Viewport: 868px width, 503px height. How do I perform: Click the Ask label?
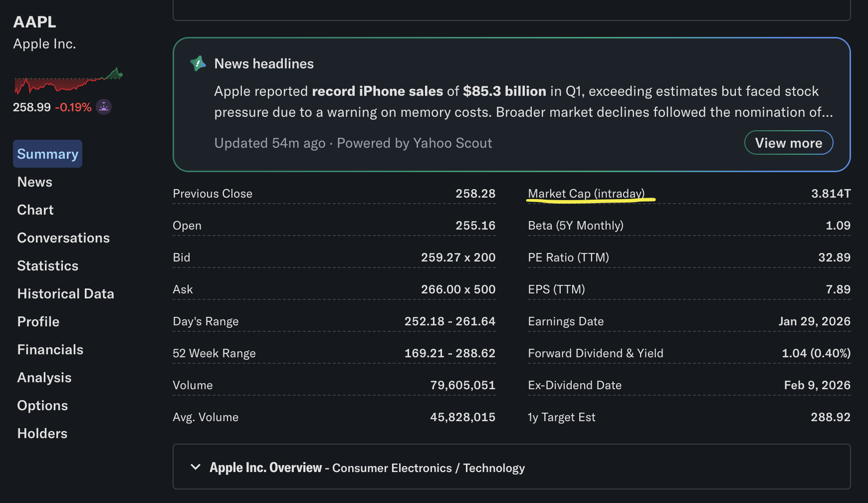(x=183, y=289)
